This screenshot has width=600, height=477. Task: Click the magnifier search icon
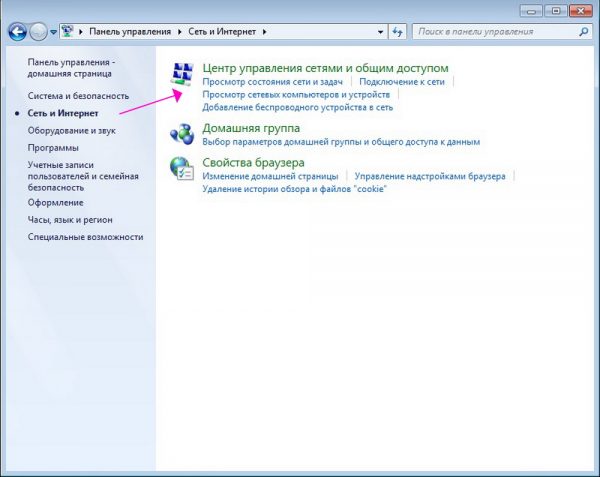pos(584,32)
